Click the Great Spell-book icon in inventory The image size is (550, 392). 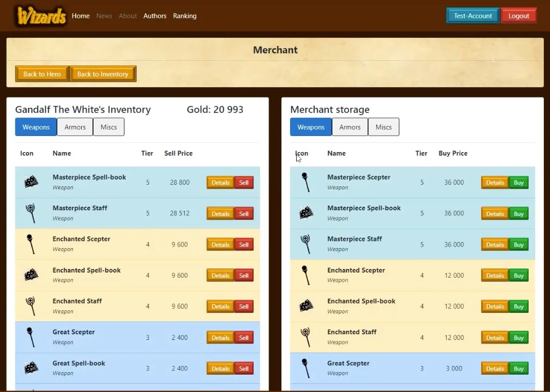pyautogui.click(x=31, y=368)
